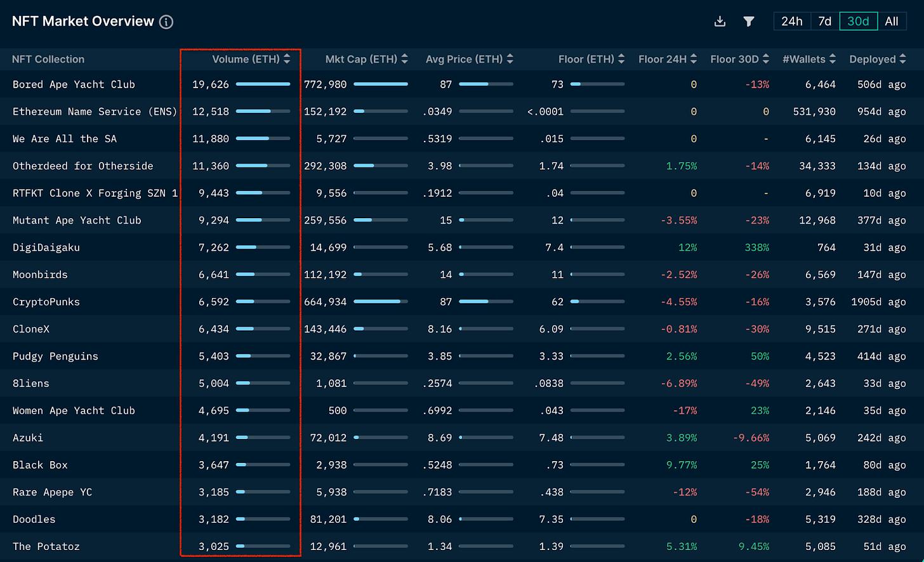Open Bored Ape Yacht Club collection
Screen dimensions: 924x562
pos(74,84)
